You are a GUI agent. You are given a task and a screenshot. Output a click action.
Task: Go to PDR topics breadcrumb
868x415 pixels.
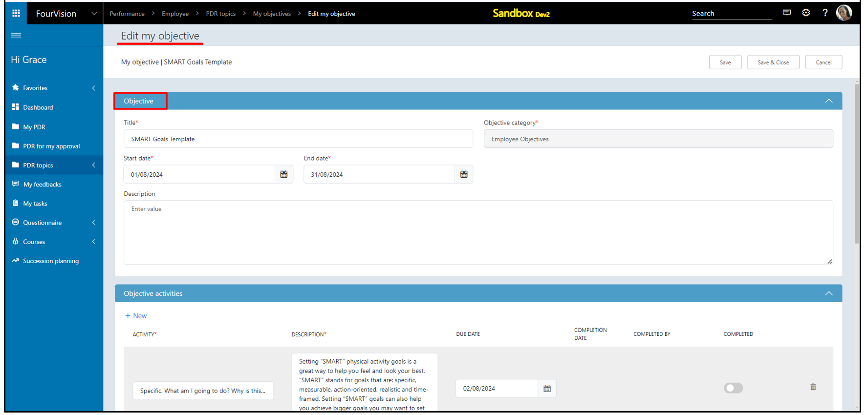tap(220, 14)
